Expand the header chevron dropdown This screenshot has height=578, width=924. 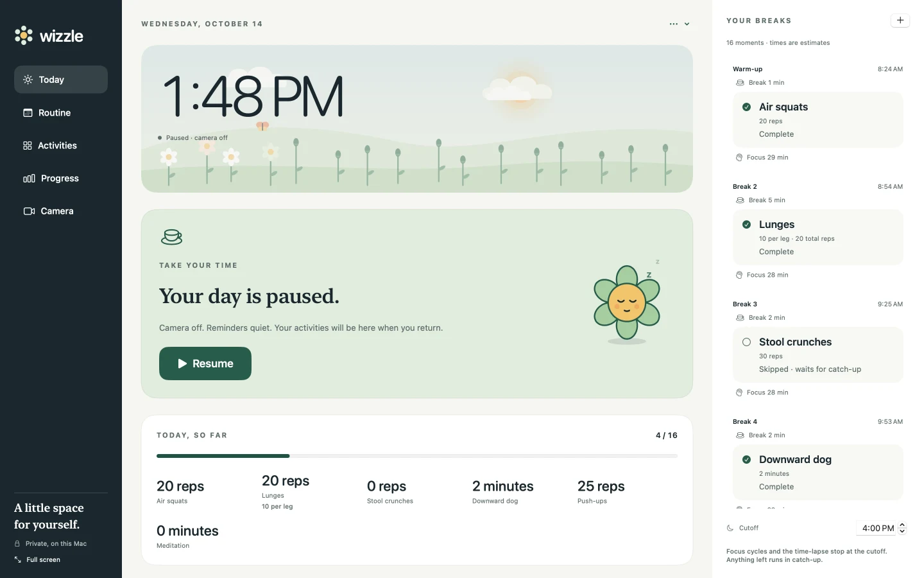(x=687, y=24)
